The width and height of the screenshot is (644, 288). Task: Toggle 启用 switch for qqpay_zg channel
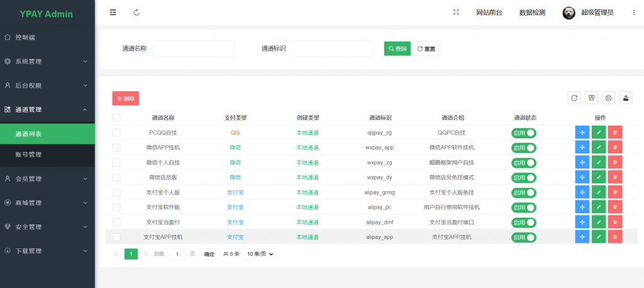(524, 133)
